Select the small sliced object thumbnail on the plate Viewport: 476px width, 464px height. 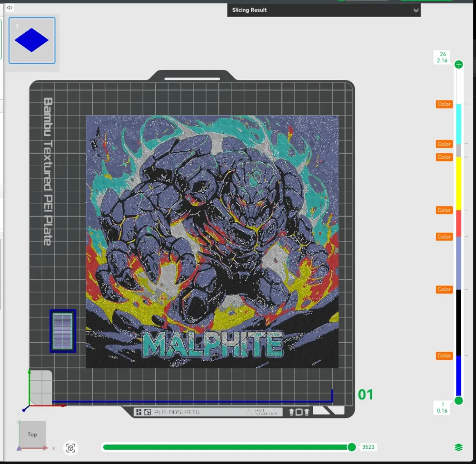(62, 332)
